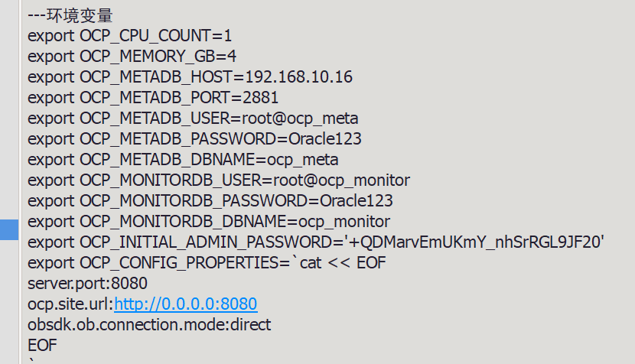Click the IP address 192.168.10.16
The width and height of the screenshot is (635, 364).
(x=299, y=77)
